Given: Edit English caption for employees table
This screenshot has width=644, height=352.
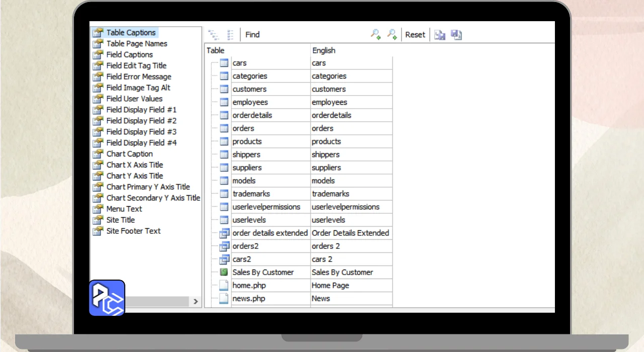Looking at the screenshot, I should 351,102.
